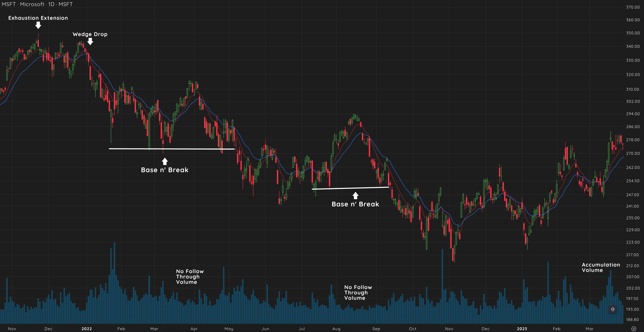Click the 320.00 price axis label
The height and width of the screenshot is (332, 644).
pyautogui.click(x=633, y=75)
